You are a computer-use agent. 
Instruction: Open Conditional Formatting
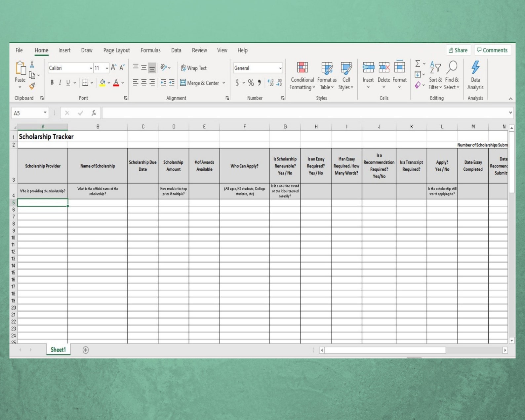coord(302,76)
